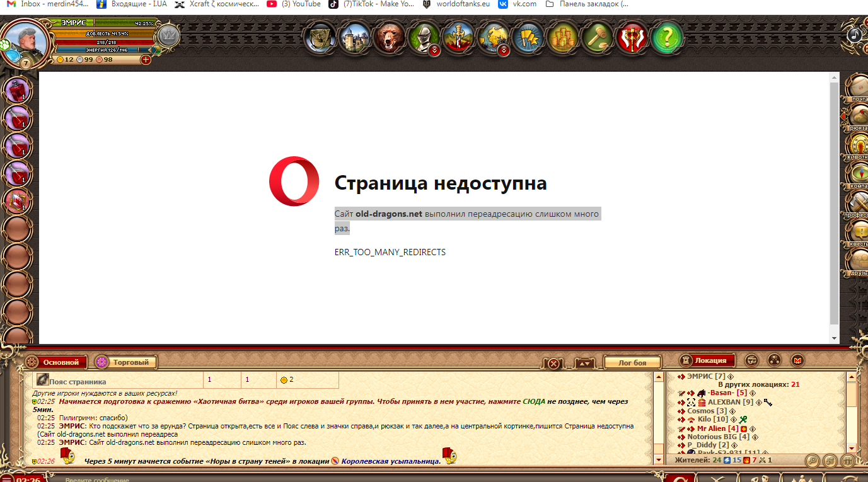The width and height of the screenshot is (868, 482).
Task: Open the Панель закладок bookmarks folder
Action: (x=586, y=4)
